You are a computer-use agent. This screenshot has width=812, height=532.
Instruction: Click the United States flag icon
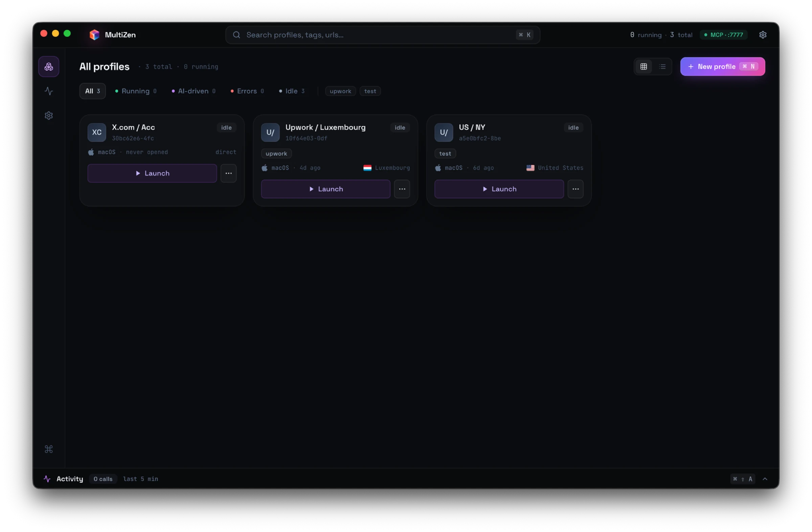[x=531, y=168]
